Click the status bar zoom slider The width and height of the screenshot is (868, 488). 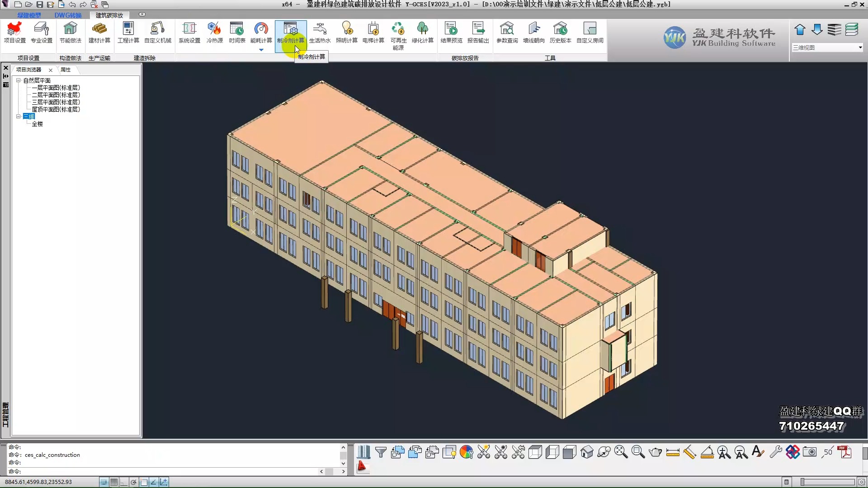827,482
